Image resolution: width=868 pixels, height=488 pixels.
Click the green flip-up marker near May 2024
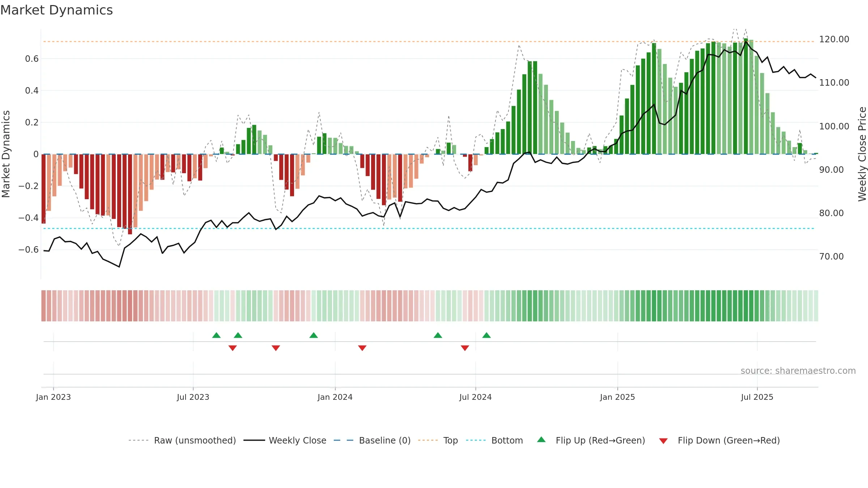click(438, 335)
